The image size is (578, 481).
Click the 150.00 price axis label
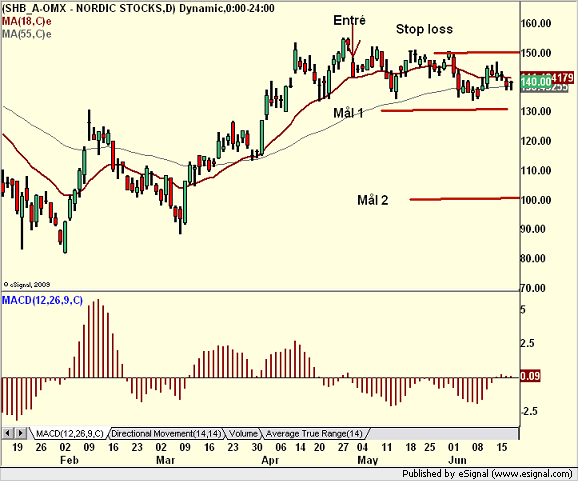pyautogui.click(x=536, y=53)
